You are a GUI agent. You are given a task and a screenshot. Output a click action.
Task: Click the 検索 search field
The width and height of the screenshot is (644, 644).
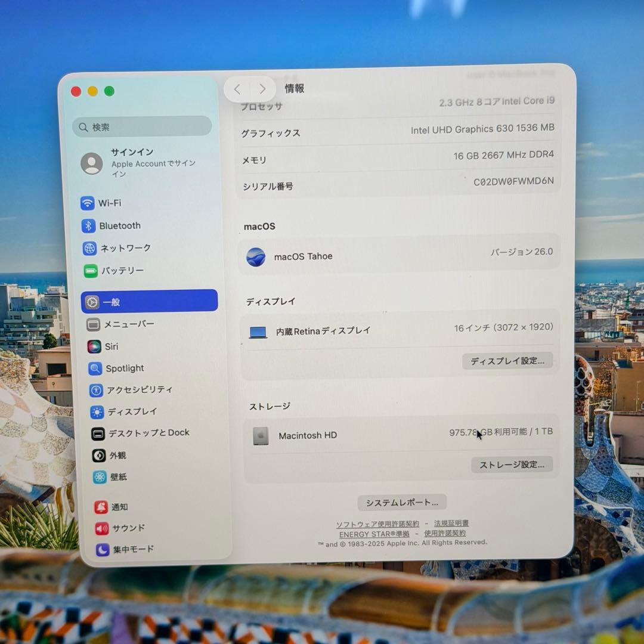point(141,126)
